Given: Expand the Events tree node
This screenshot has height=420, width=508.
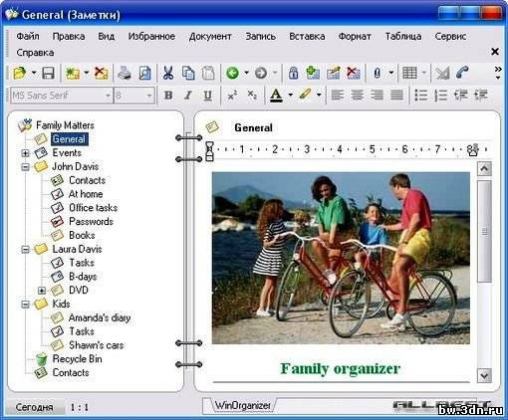Looking at the screenshot, I should tap(25, 153).
